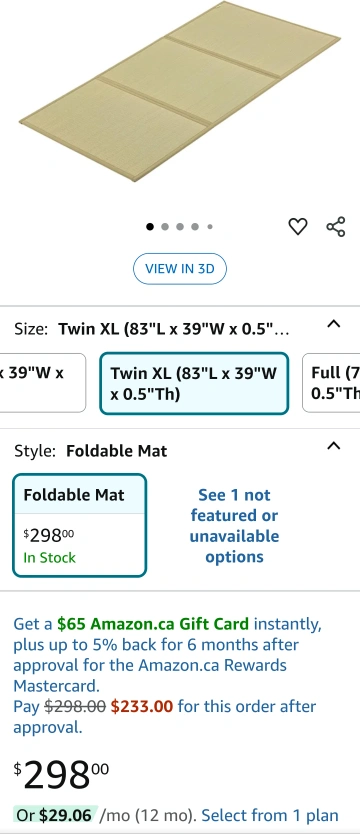This screenshot has width=360, height=834.
Task: Collapse the Style section chevron
Action: (333, 446)
